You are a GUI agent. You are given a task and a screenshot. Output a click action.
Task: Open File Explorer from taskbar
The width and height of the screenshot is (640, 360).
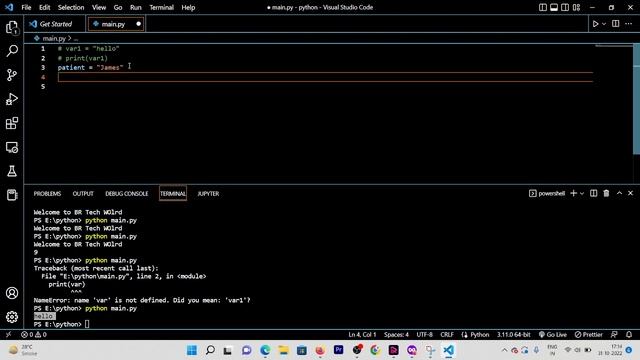(x=283, y=350)
